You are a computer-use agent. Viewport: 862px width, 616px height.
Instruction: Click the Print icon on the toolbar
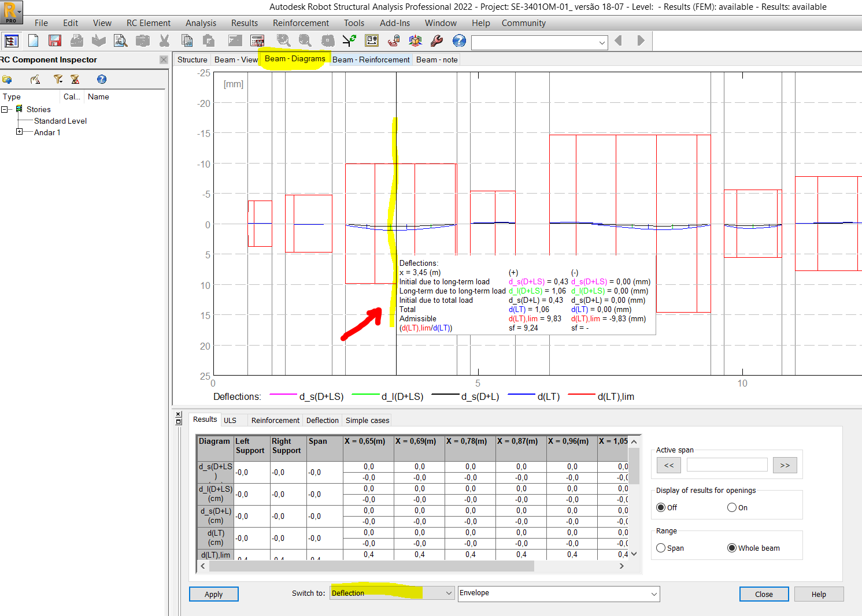pos(76,41)
